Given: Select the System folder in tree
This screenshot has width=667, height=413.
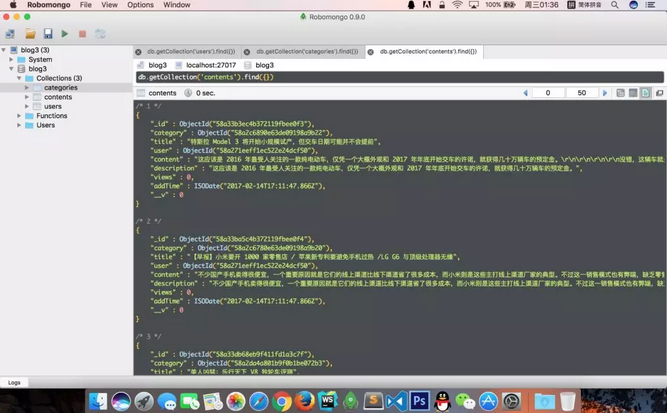Looking at the screenshot, I should pos(40,60).
